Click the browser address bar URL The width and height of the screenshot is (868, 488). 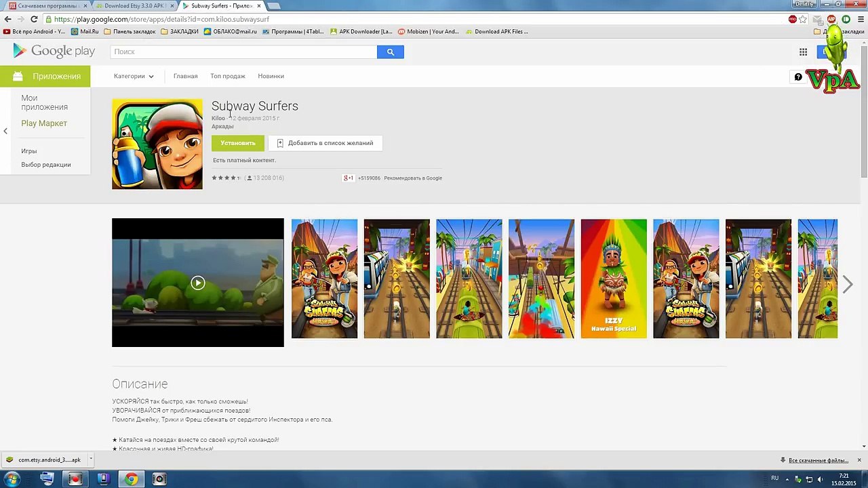161,19
